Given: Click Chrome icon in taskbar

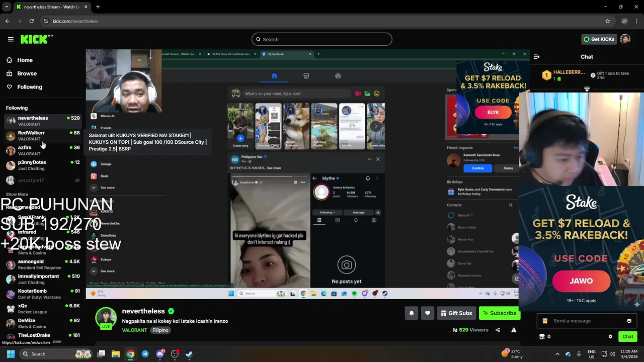Looking at the screenshot, I should coord(130,354).
